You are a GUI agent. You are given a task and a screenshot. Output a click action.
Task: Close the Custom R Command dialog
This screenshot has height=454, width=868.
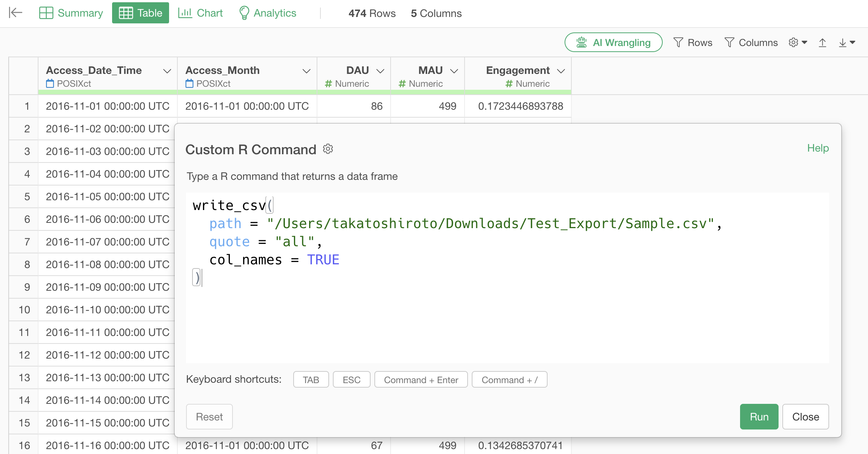(x=805, y=417)
